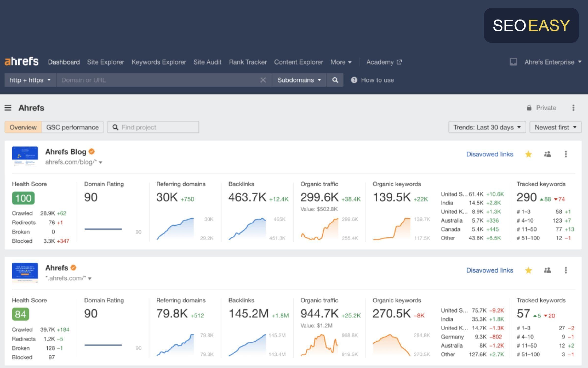Click the search magnifier button
The image size is (588, 368).
click(335, 80)
